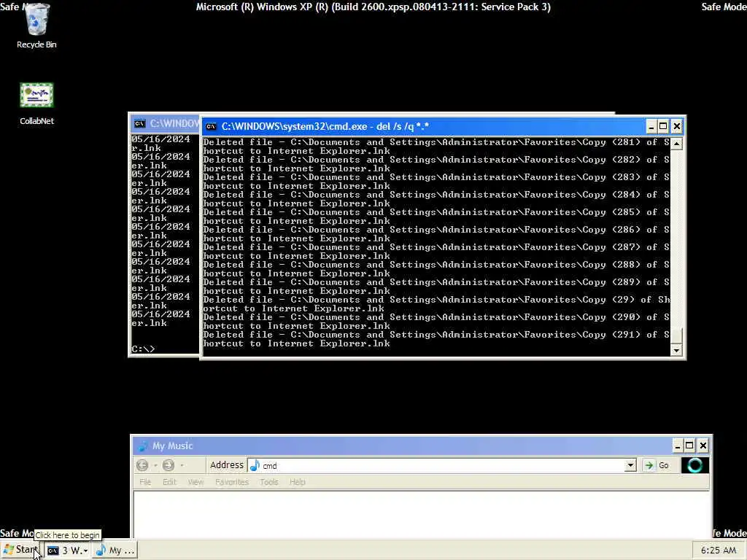Image resolution: width=747 pixels, height=560 pixels.
Task: Open the grouped cmd windows taskbar button
Action: click(68, 551)
